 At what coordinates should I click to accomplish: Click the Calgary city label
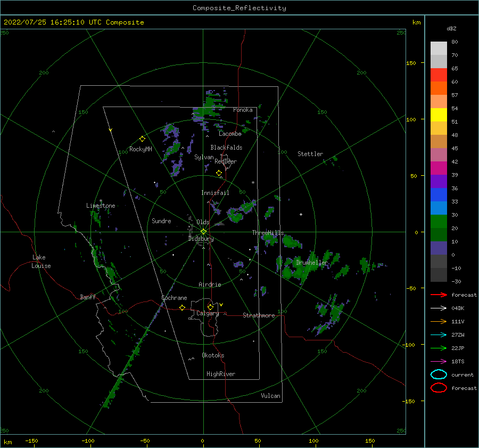tap(208, 313)
